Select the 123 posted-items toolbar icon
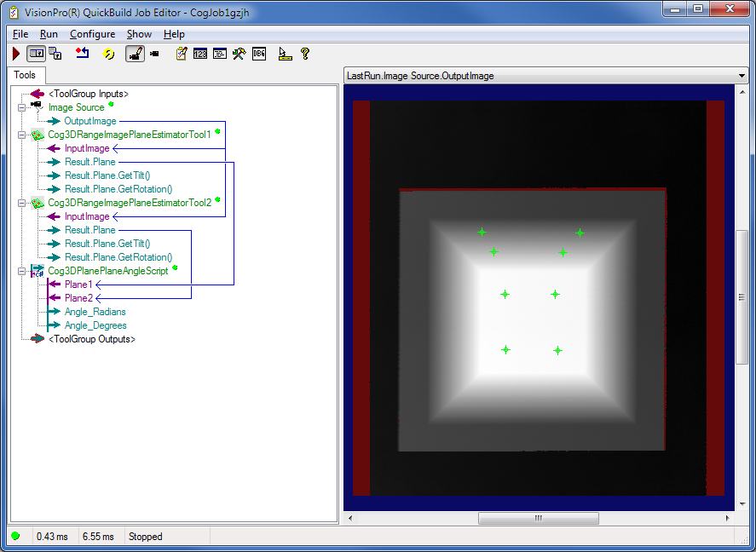The image size is (756, 552). pyautogui.click(x=199, y=53)
